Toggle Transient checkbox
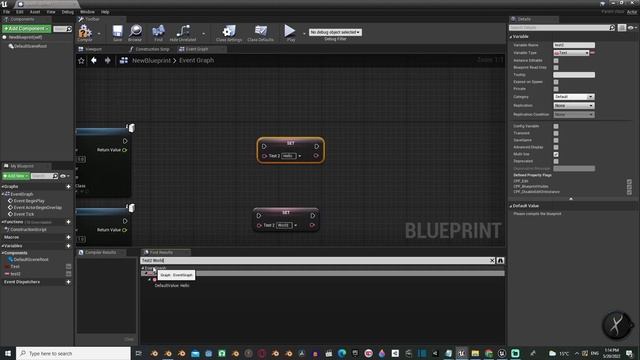 pyautogui.click(x=556, y=133)
